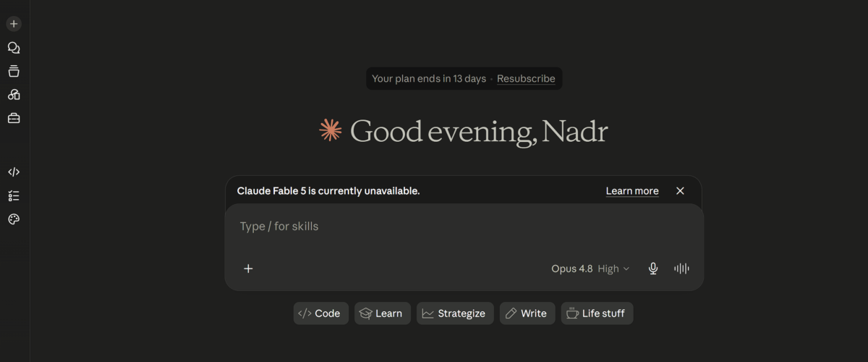Open the Projects stack icon in sidebar
868x362 pixels.
click(x=14, y=71)
